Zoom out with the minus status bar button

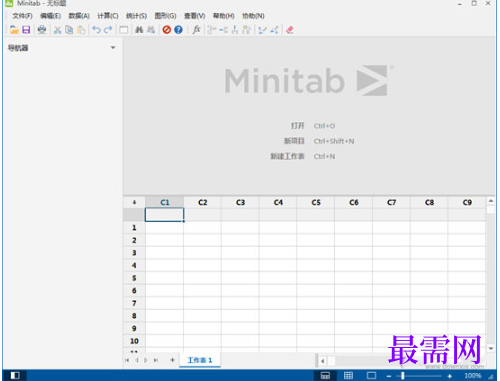(389, 376)
